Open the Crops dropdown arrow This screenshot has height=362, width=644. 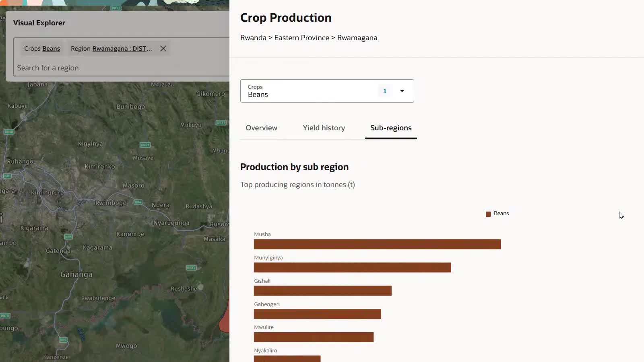coord(402,91)
